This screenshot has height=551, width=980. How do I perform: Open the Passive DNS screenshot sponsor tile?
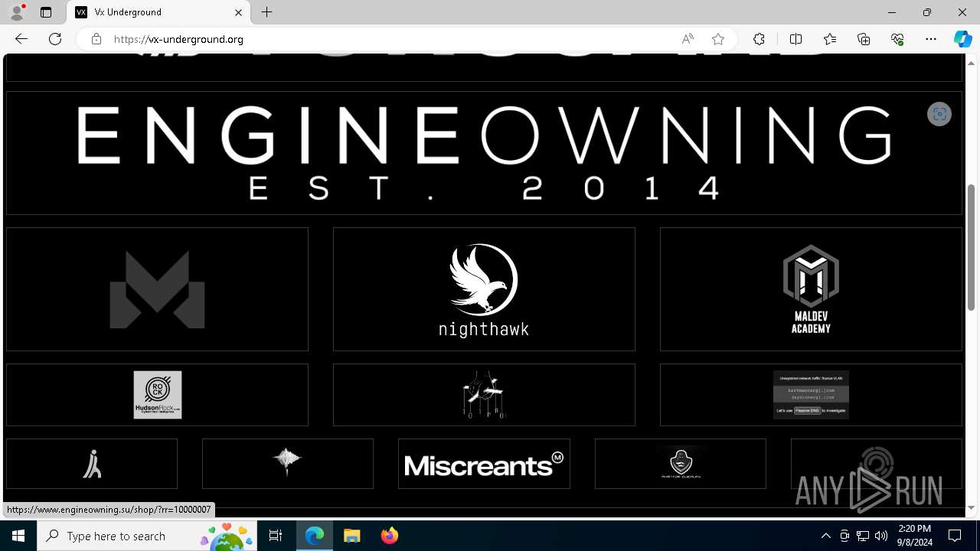(x=811, y=395)
